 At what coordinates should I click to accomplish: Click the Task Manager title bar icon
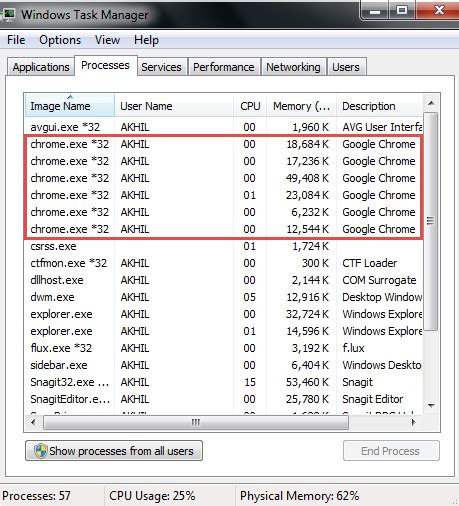(8, 14)
